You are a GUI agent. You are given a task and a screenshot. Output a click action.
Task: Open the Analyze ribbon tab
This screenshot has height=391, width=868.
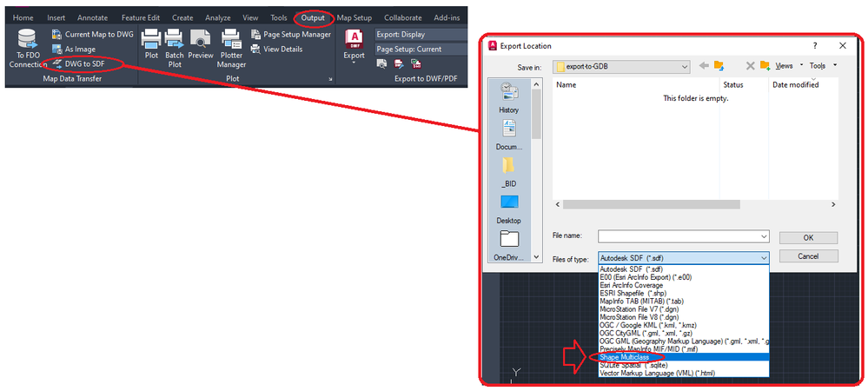[217, 17]
